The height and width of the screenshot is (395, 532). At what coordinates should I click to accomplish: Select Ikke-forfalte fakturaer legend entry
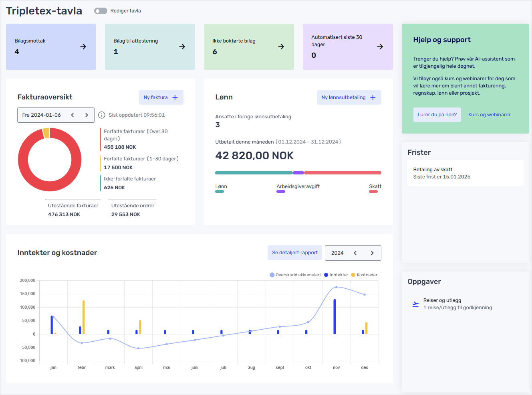[129, 183]
